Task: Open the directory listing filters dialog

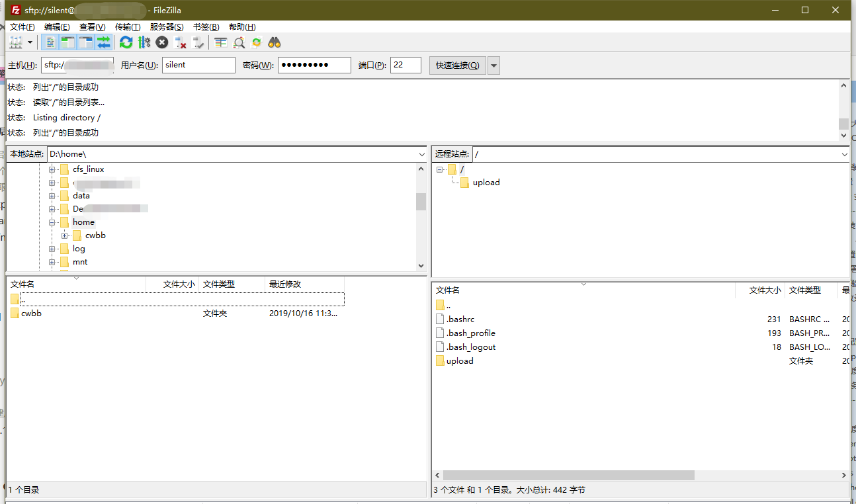Action: coord(221,42)
